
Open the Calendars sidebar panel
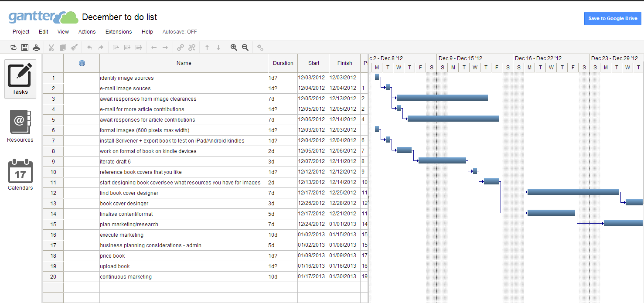(20, 174)
